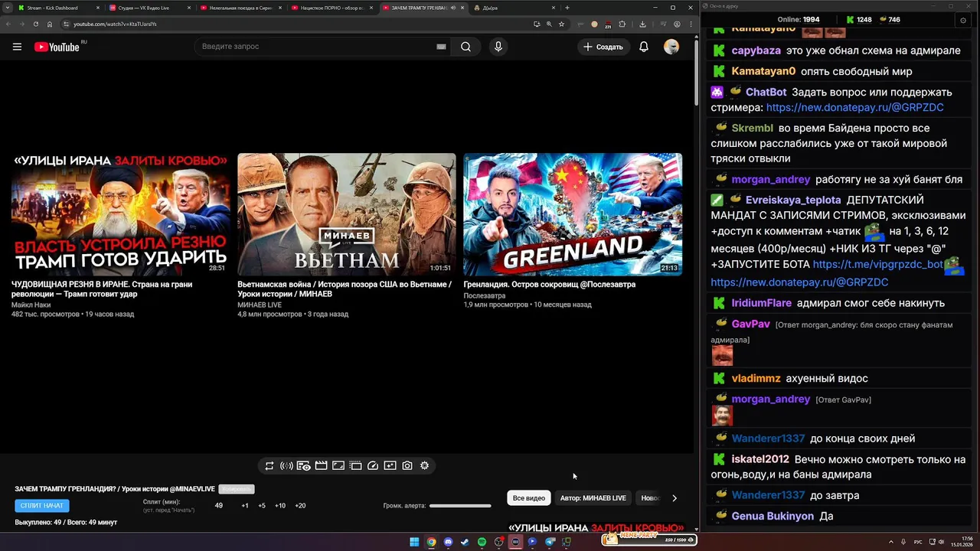Screen dimensions: 980x551
Task: Click the playback speed gauge icon in the toolbar
Action: [373, 465]
